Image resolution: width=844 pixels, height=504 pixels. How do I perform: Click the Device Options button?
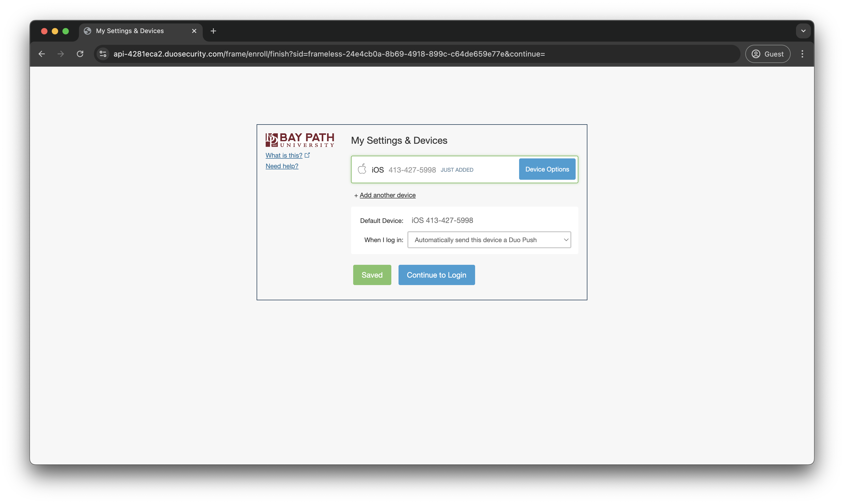[x=547, y=169]
